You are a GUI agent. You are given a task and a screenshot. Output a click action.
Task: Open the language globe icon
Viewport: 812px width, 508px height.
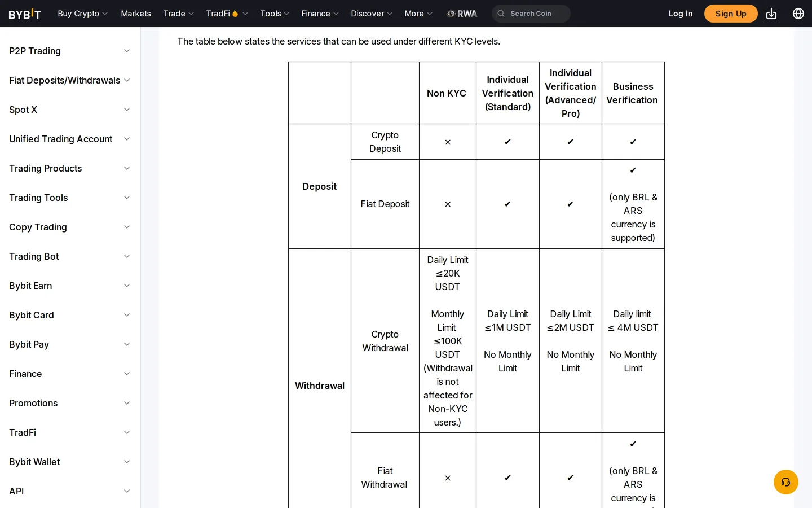pos(798,14)
